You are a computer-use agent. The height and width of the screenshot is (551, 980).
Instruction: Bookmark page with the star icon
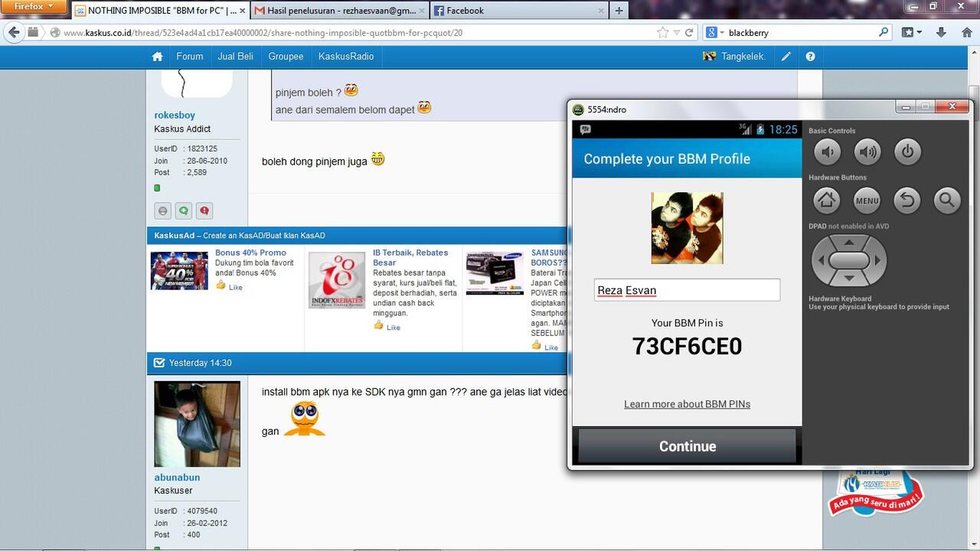point(662,33)
